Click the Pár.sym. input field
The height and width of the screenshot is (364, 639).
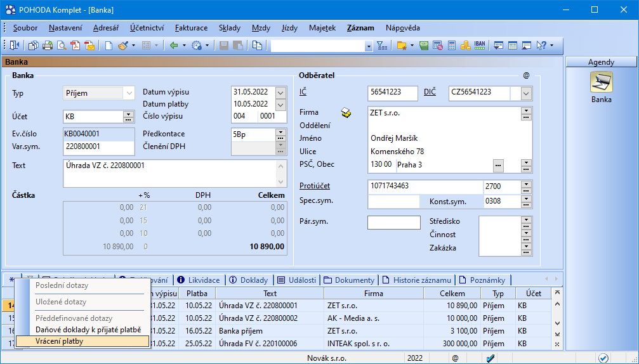tap(393, 223)
